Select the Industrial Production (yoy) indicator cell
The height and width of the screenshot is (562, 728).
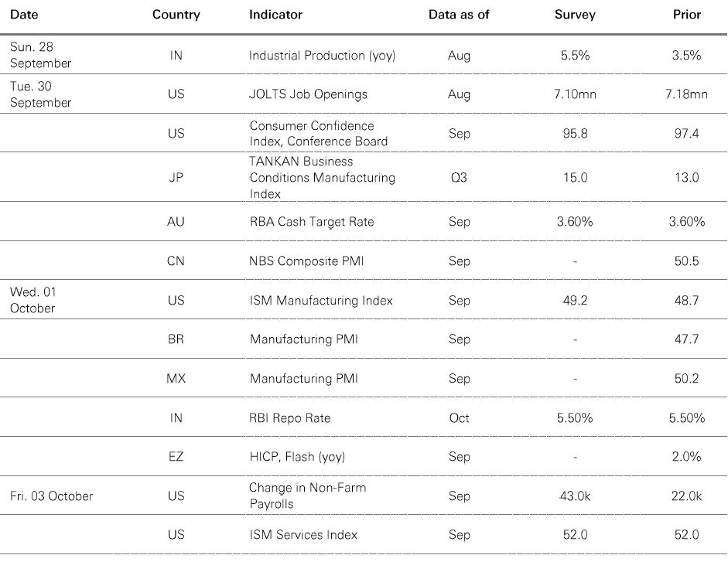tap(318, 56)
